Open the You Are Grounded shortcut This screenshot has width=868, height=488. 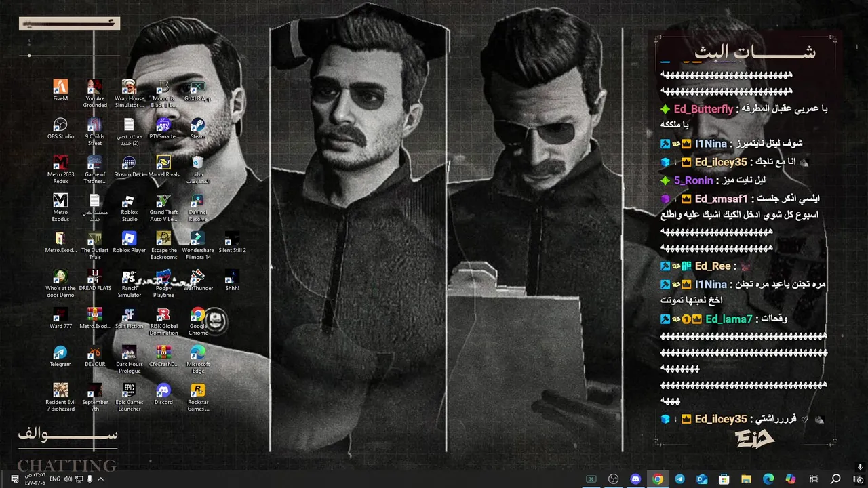coord(95,94)
